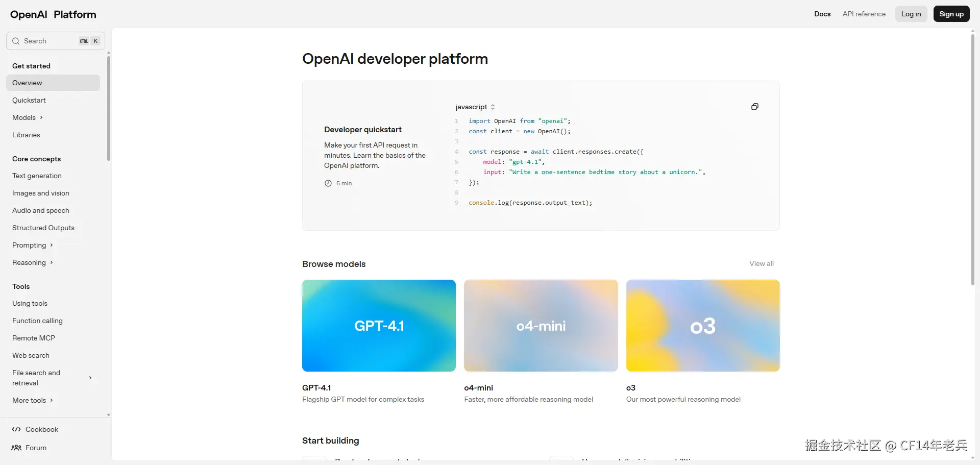Open Text generation guide
Image resolution: width=980 pixels, height=465 pixels.
[37, 176]
